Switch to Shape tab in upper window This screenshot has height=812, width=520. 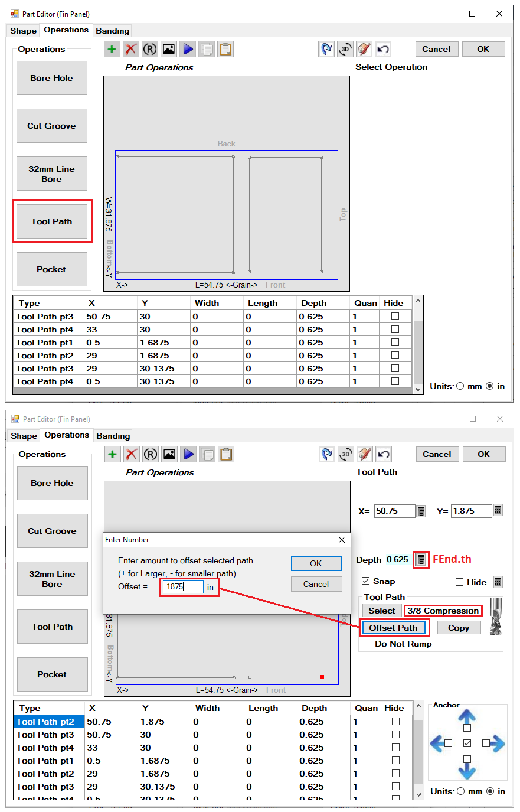click(24, 31)
